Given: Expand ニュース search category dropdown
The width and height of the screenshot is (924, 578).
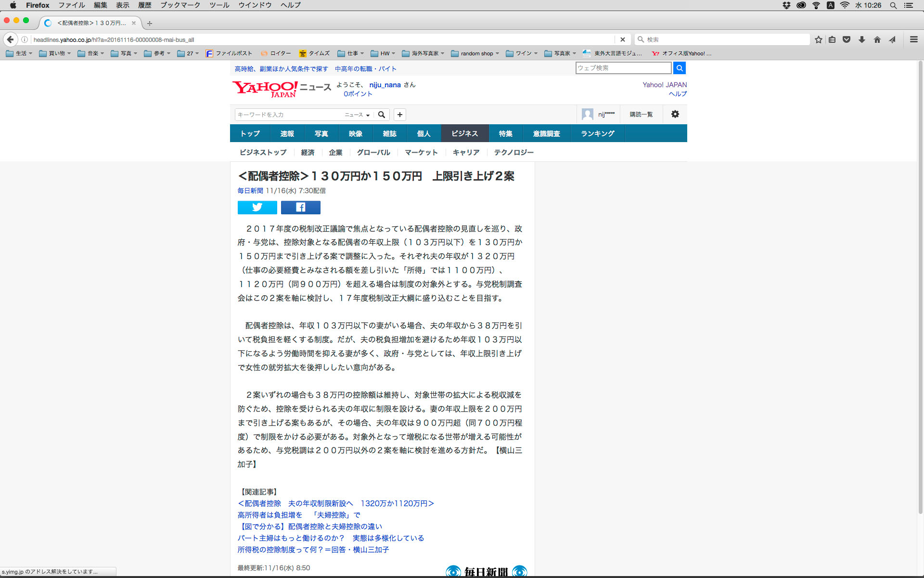Looking at the screenshot, I should (x=357, y=115).
